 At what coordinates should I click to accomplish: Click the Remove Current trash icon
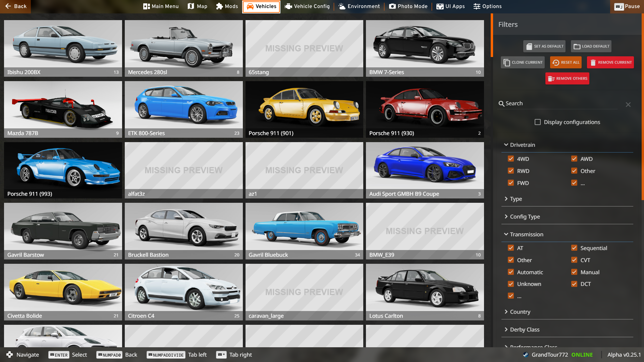coord(593,62)
